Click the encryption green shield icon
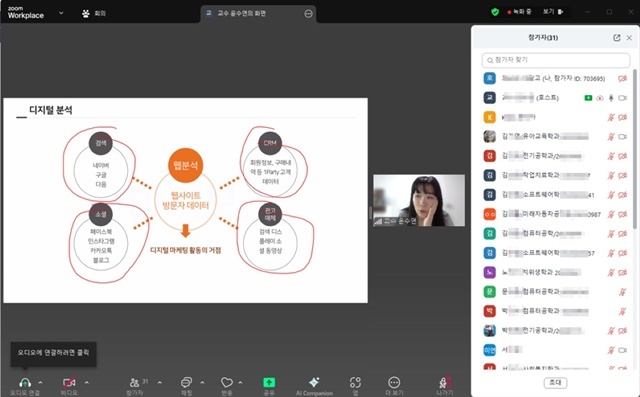Viewport: 640px width, 397px height. click(495, 12)
